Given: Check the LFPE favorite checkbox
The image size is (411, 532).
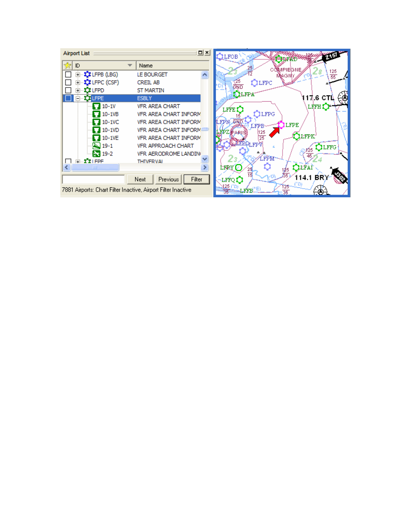Looking at the screenshot, I should coord(68,98).
